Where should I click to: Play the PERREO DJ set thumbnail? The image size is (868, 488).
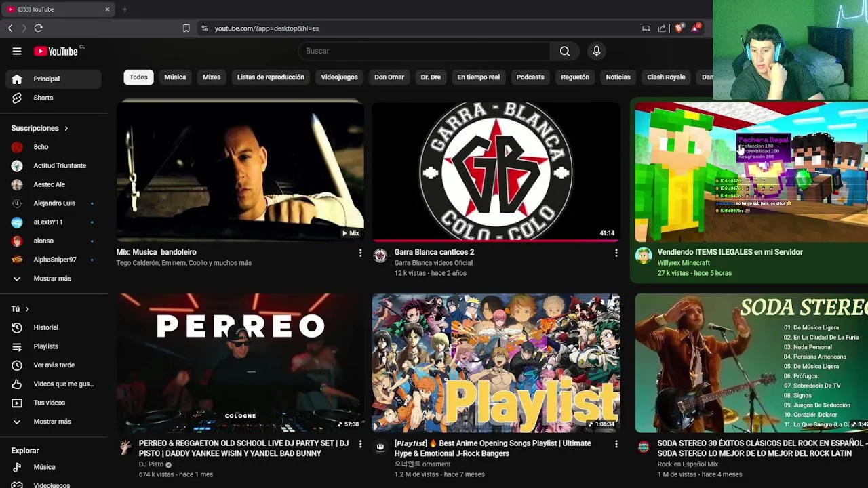tap(240, 363)
